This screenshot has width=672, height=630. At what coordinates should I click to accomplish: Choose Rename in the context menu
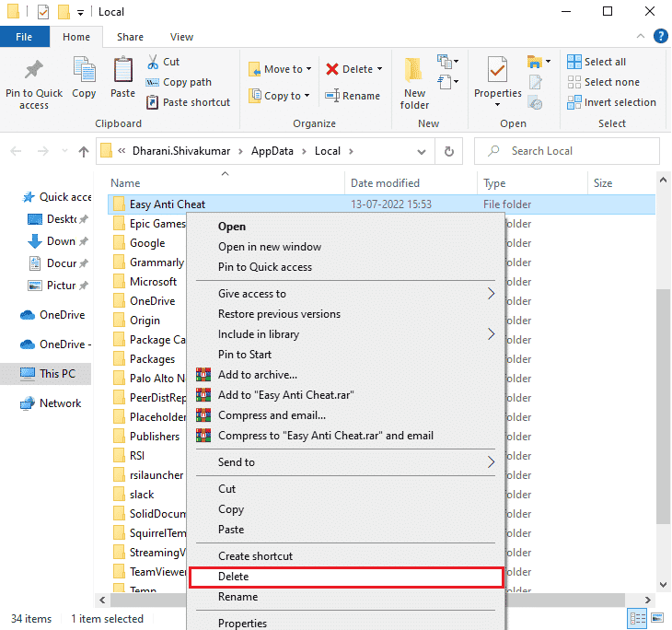345,597
